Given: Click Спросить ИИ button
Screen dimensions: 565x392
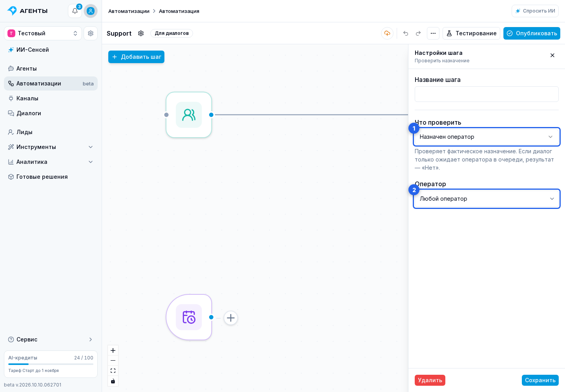Looking at the screenshot, I should click(535, 11).
